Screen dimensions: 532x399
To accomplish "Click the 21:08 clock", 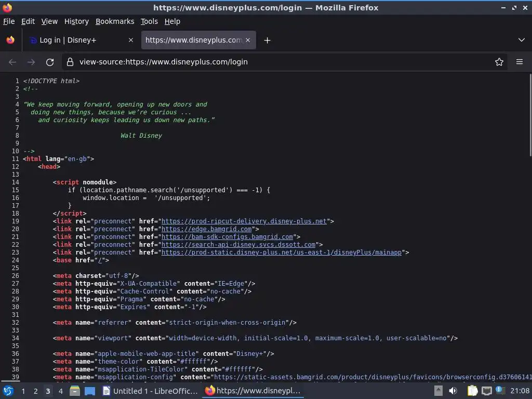I will pyautogui.click(x=520, y=391).
